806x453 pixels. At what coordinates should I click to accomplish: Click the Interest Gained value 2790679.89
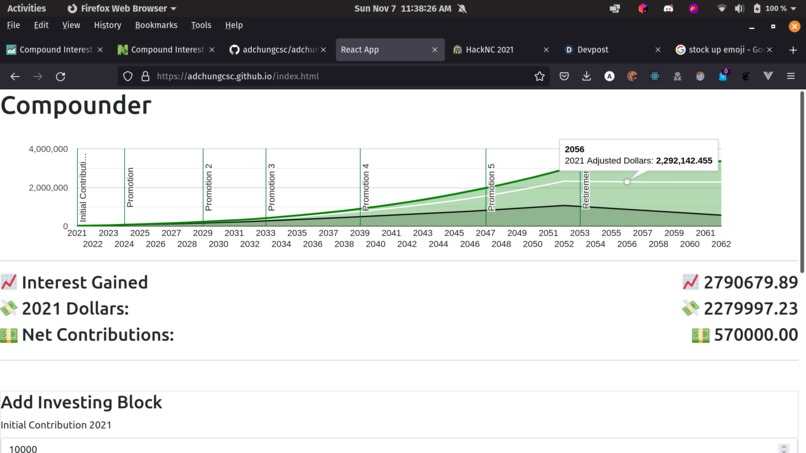click(x=750, y=282)
